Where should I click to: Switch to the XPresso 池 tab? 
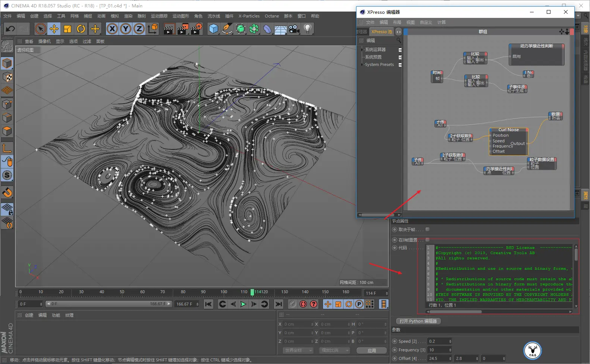coord(381,32)
